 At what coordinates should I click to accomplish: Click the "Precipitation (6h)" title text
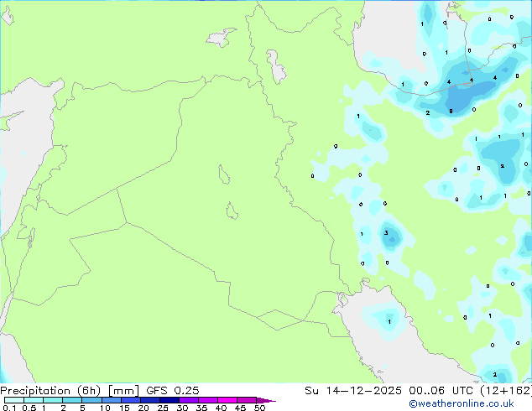coord(50,391)
